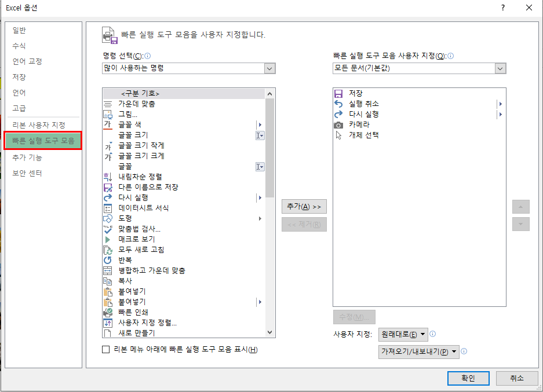Screen dimensions: 543x392
Task: Click the 확인 button
Action: [468, 378]
